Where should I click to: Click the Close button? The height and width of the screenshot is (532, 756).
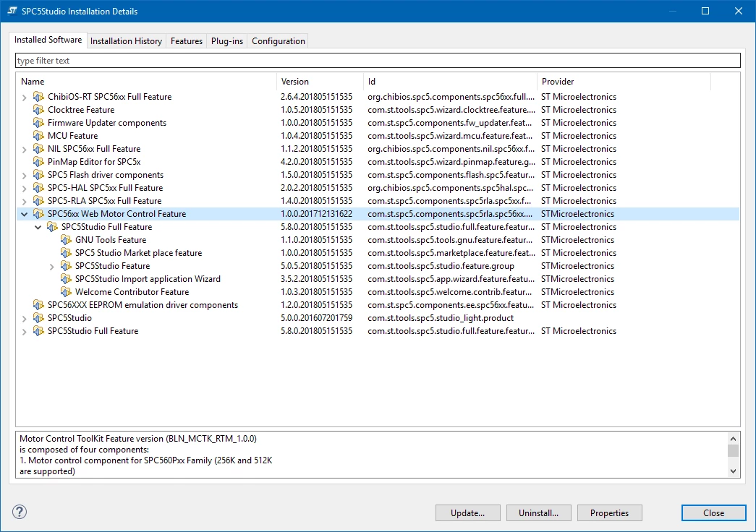(x=713, y=512)
